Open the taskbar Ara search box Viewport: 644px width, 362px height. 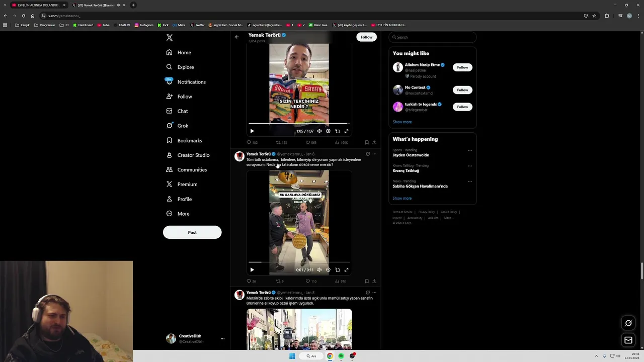[312, 356]
